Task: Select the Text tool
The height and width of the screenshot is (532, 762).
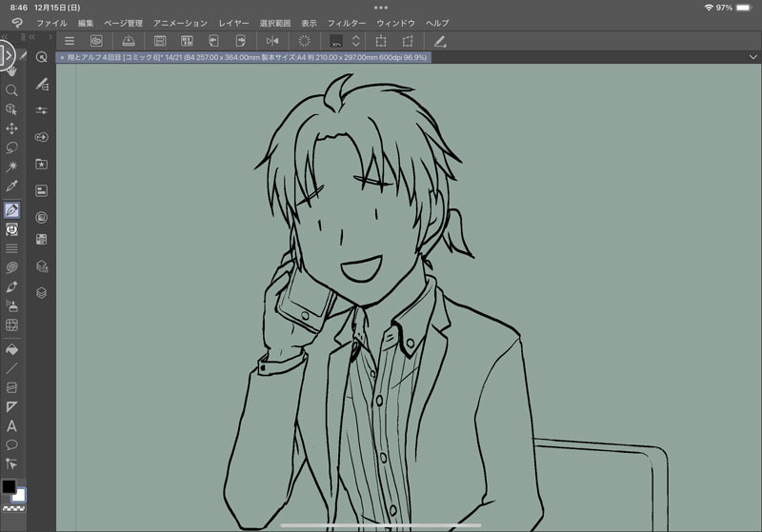Action: [x=12, y=426]
